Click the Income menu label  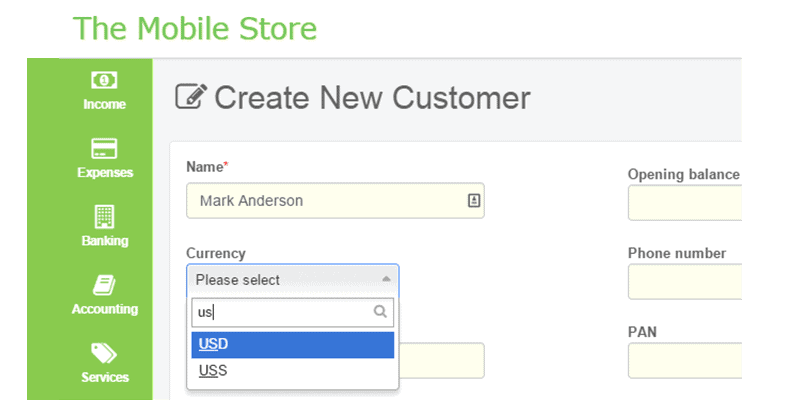click(104, 104)
